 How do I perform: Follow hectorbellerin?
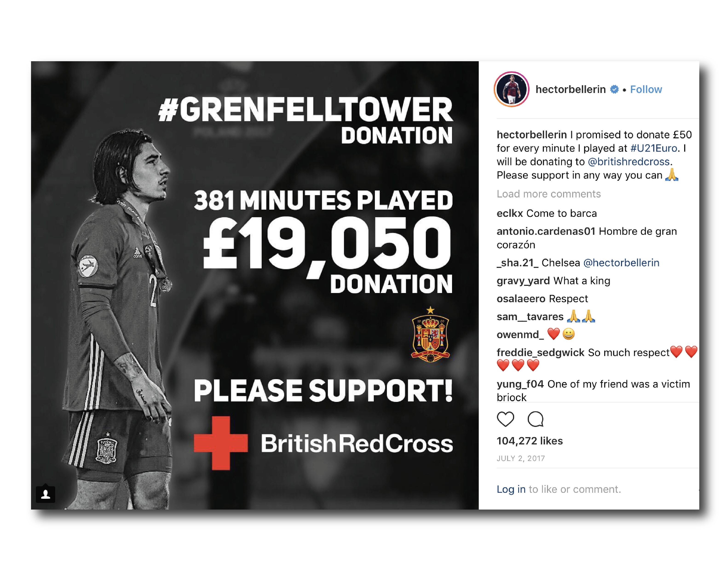[x=646, y=89]
